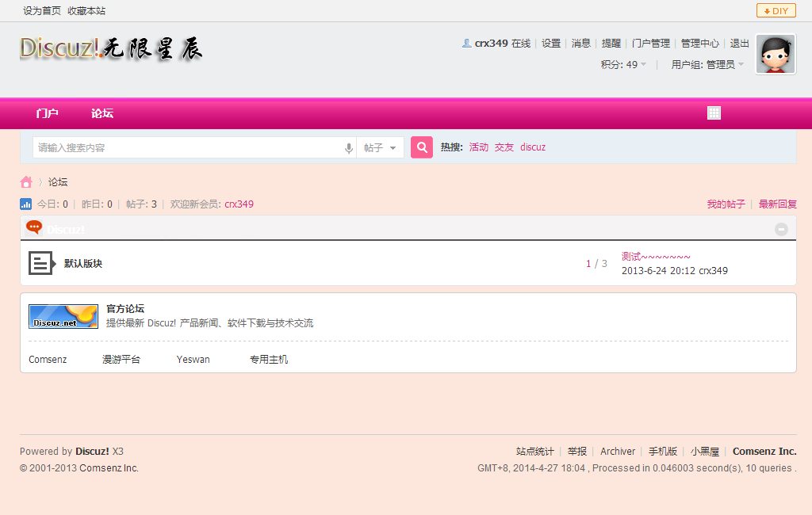The width and height of the screenshot is (812, 515).
Task: Expand the 用户组: 管理员 dropdown
Action: coord(707,65)
